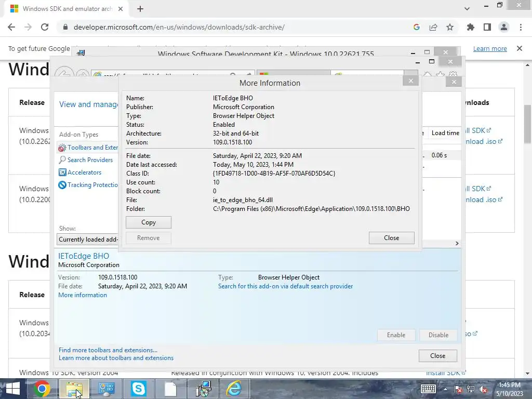Click the Class ID value text

click(274, 174)
